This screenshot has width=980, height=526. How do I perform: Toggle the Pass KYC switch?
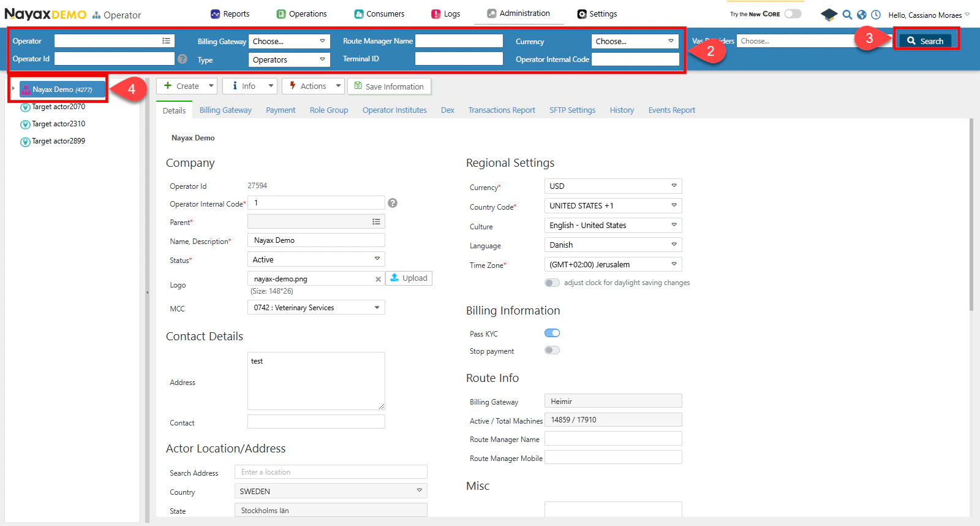[552, 333]
